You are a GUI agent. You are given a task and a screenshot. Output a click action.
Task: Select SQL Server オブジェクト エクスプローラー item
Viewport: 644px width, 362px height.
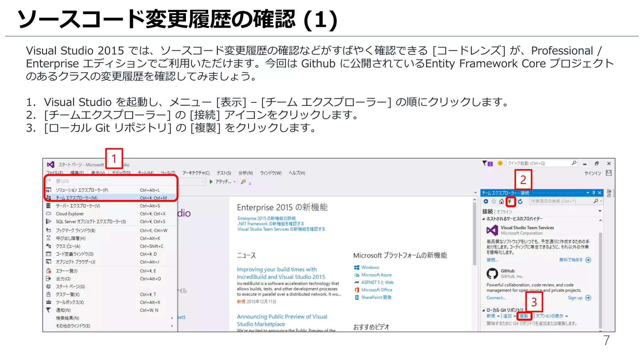pyautogui.click(x=111, y=222)
